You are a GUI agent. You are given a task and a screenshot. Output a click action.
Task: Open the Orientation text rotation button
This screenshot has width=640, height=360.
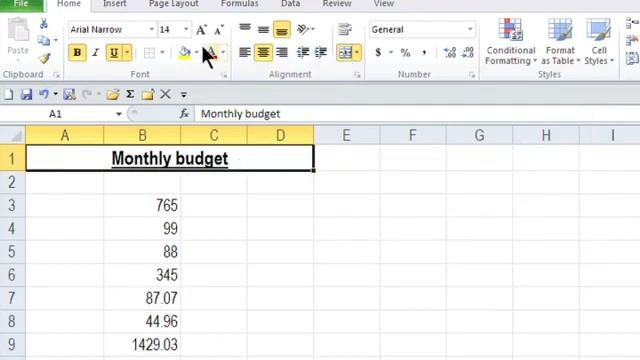[x=305, y=29]
